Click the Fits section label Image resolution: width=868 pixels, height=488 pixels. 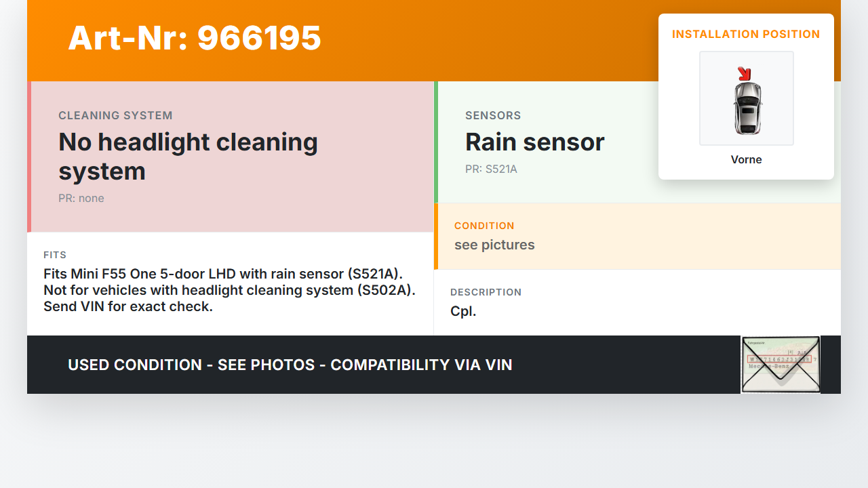click(x=55, y=255)
